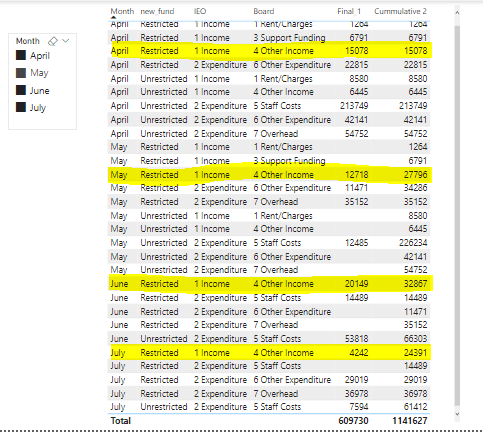Select cumulative value 24391 in July row
Viewport: 483px width, 433px height.
[x=415, y=353]
